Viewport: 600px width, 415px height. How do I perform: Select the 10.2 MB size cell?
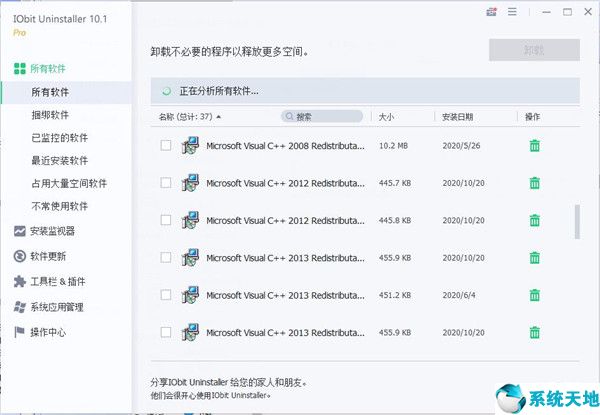click(x=393, y=146)
